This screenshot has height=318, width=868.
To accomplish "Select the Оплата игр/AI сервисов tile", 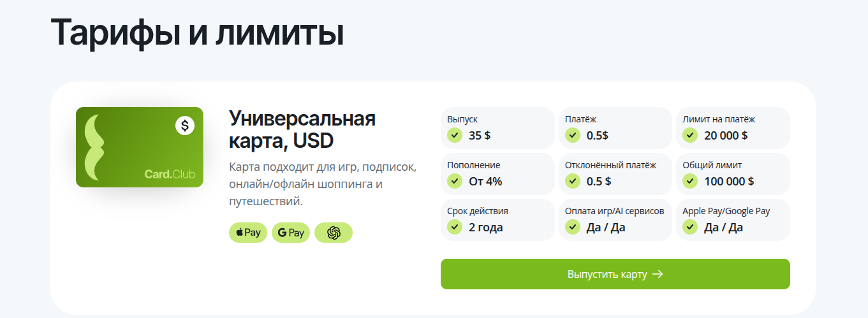I will (x=615, y=220).
